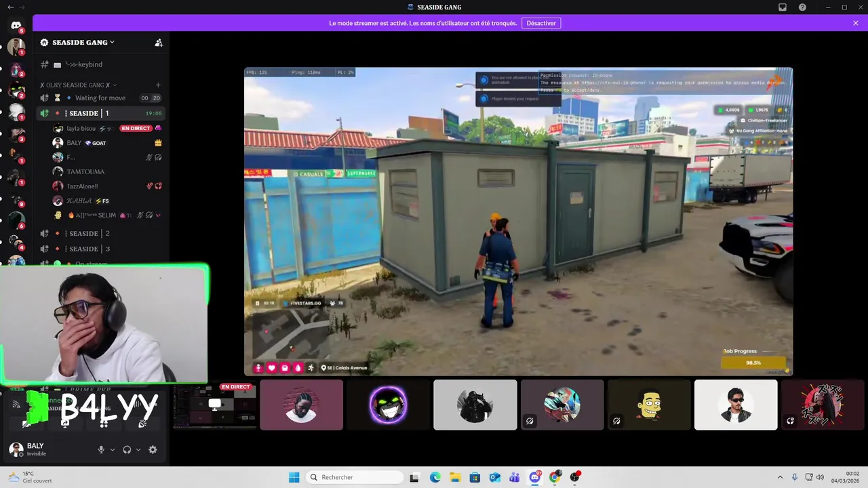Open the help question mark icon
Viewport: 868px width, 488px height.
(803, 7)
